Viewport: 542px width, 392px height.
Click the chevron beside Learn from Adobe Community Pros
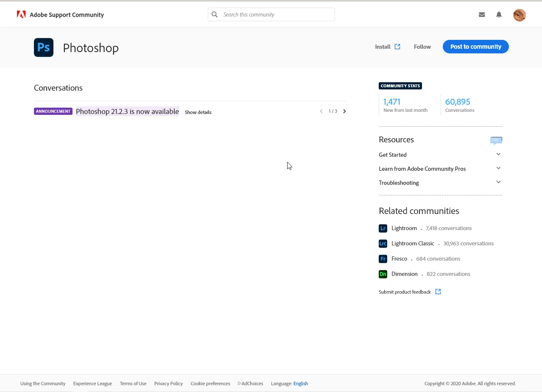(498, 168)
